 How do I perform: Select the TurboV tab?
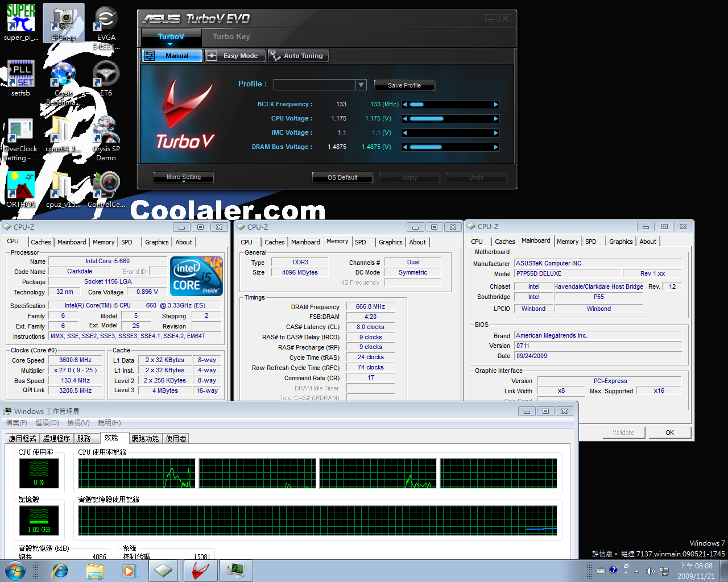click(x=171, y=37)
